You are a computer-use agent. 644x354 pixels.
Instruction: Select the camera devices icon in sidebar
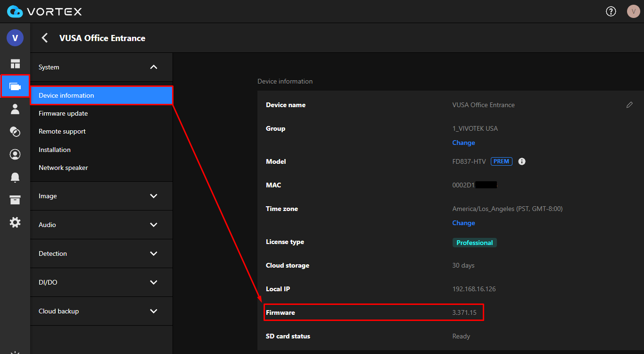[15, 86]
